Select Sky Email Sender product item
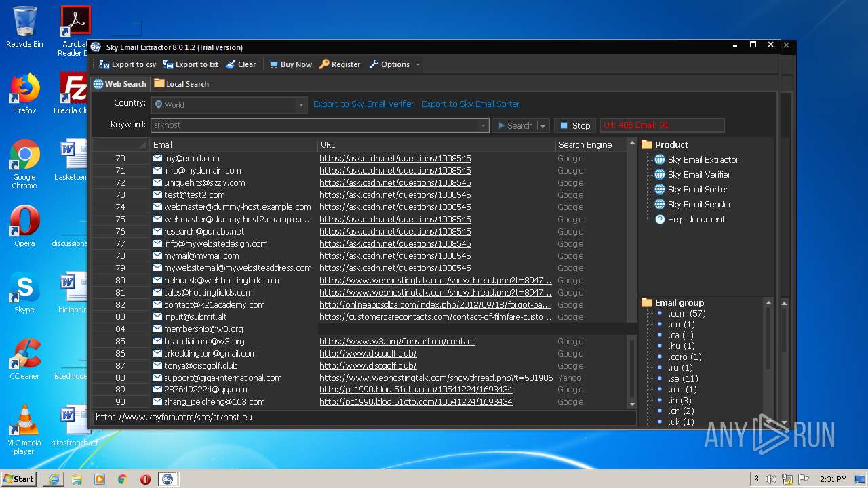 pos(698,205)
